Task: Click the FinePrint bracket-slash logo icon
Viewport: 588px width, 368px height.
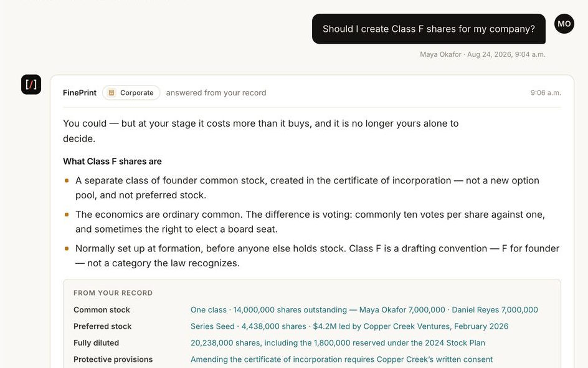Action: (x=31, y=84)
